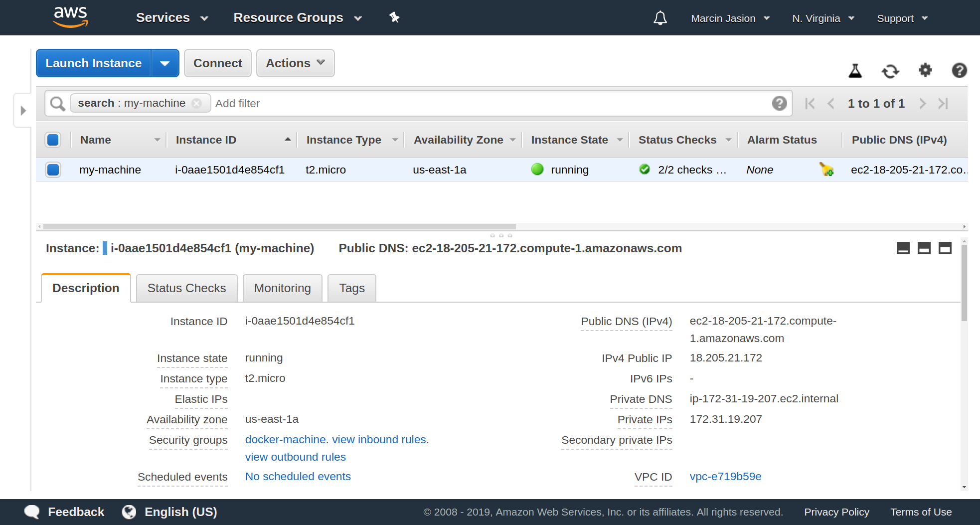
Task: Open the Actions dropdown menu
Action: click(x=295, y=63)
